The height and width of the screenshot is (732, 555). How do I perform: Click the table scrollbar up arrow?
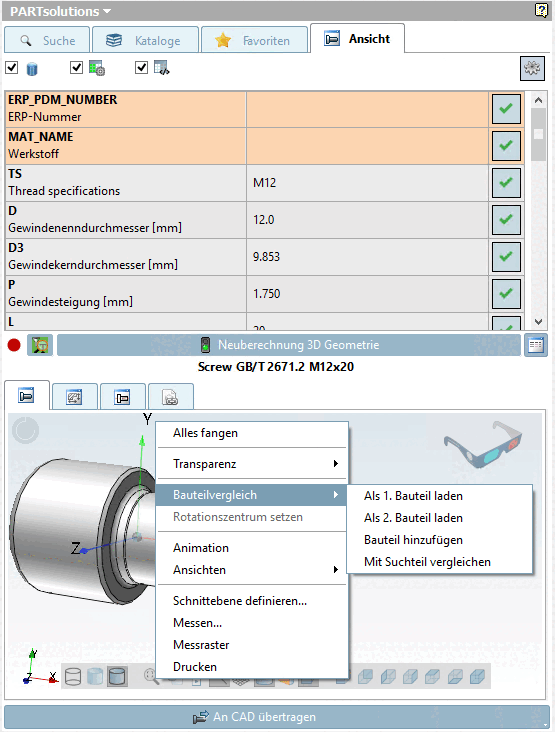[x=538, y=100]
